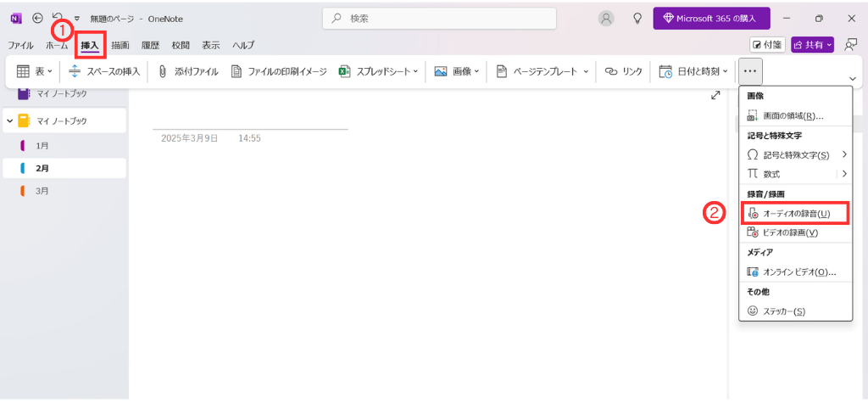Viewport: 868px width, 403px height.
Task: Click the lightbulb tips icon
Action: [637, 18]
